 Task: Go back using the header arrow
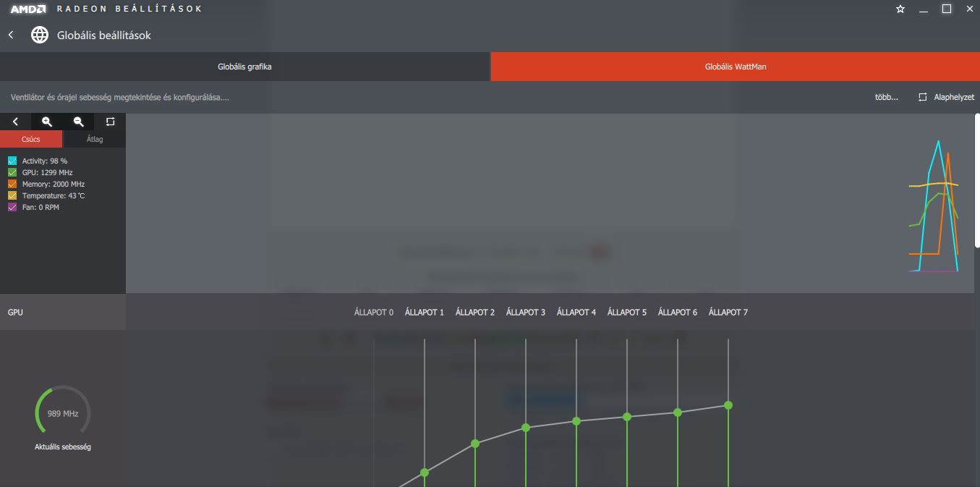pyautogui.click(x=11, y=35)
